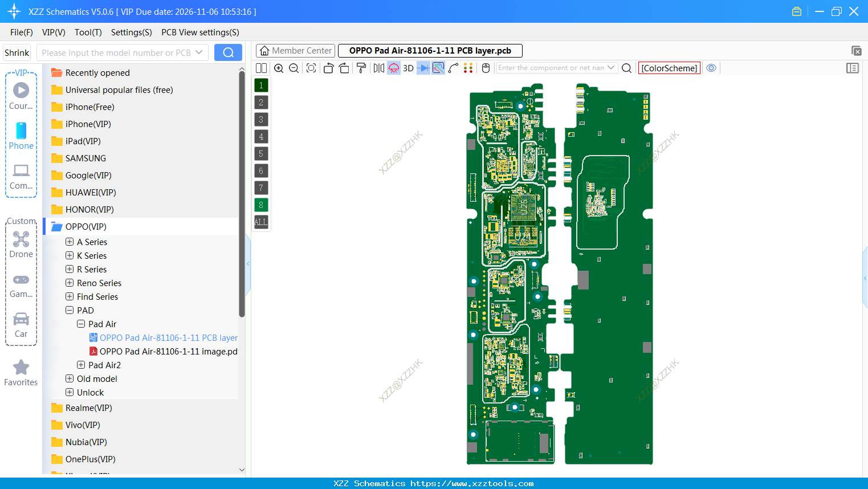Open the ColorScheme selector
Screen dimensions: 868x489
[669, 67]
